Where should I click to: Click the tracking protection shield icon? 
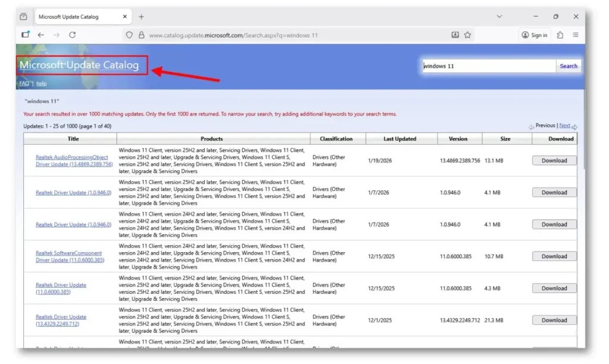tap(129, 35)
